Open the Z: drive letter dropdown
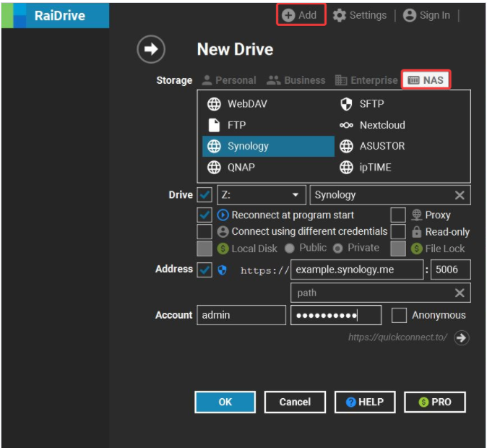This screenshot has width=487, height=448. (262, 195)
